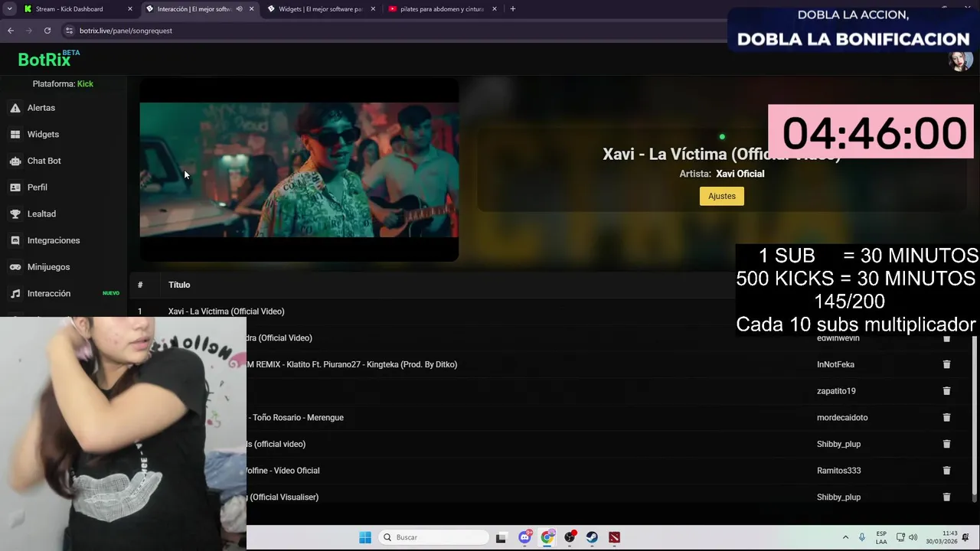Image resolution: width=980 pixels, height=551 pixels.
Task: Open the taskbar volume control
Action: coord(913,537)
